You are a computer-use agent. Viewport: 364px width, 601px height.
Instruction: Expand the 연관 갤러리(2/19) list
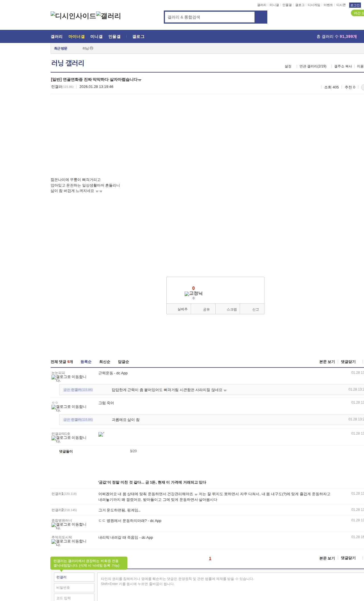click(313, 66)
